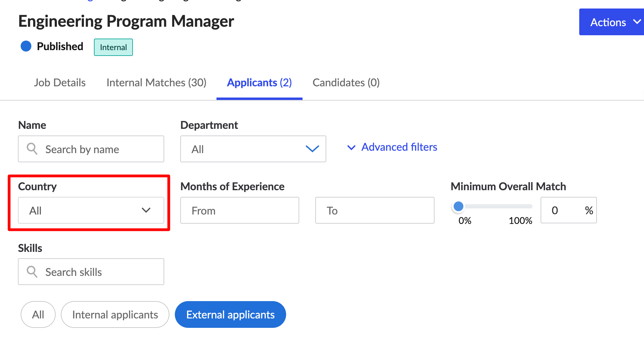Click the Minimum Overall Match slider handle
This screenshot has height=340, width=644.
458,206
